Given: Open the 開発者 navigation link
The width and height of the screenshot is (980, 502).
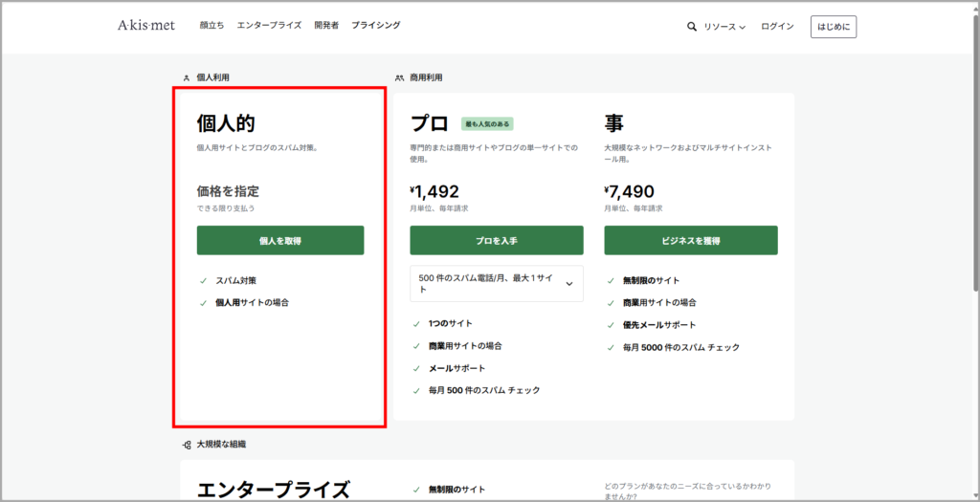Looking at the screenshot, I should [x=326, y=26].
